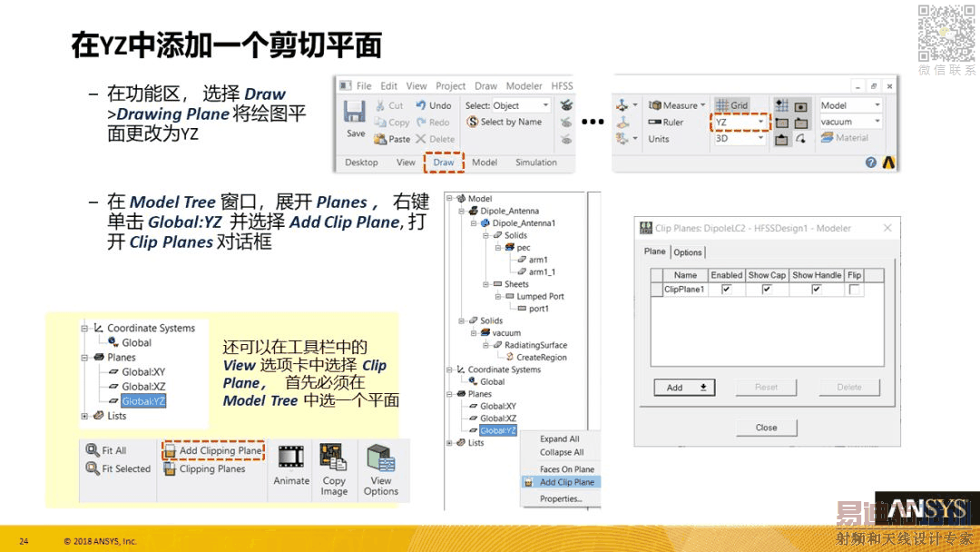980x552 pixels.
Task: Select the RadiatingSurface tree item
Action: pyautogui.click(x=535, y=345)
